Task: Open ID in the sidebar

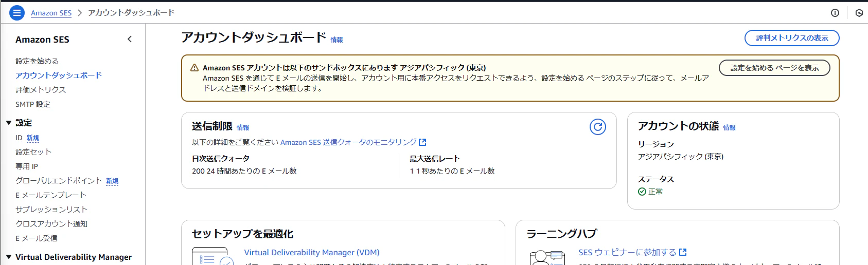Action: [19, 138]
